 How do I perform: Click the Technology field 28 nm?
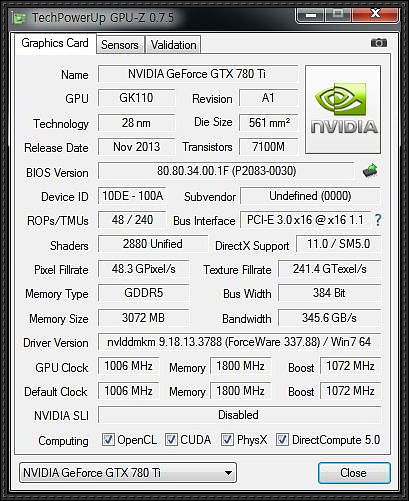136,123
